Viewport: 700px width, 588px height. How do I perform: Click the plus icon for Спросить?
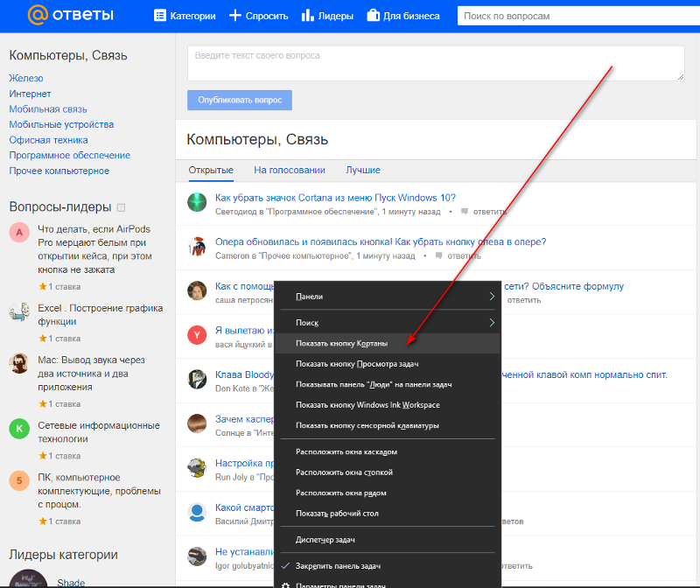pos(234,16)
